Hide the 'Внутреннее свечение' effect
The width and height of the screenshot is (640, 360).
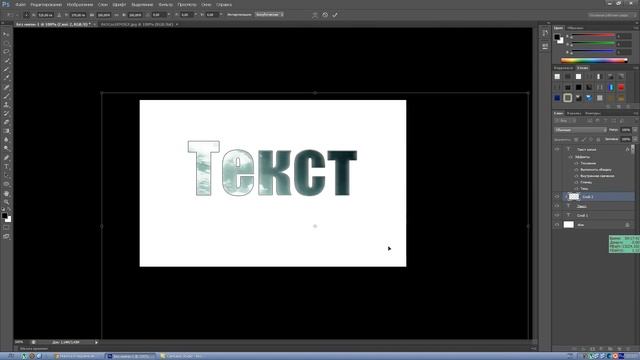tap(576, 176)
